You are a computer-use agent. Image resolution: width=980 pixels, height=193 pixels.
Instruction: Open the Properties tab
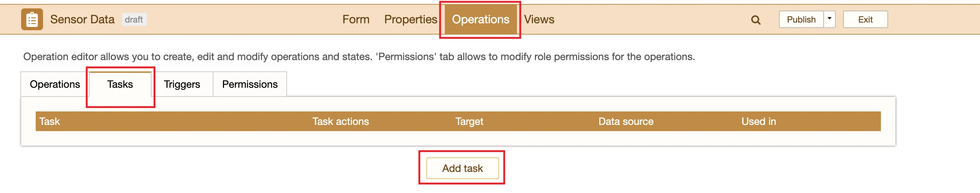point(411,19)
